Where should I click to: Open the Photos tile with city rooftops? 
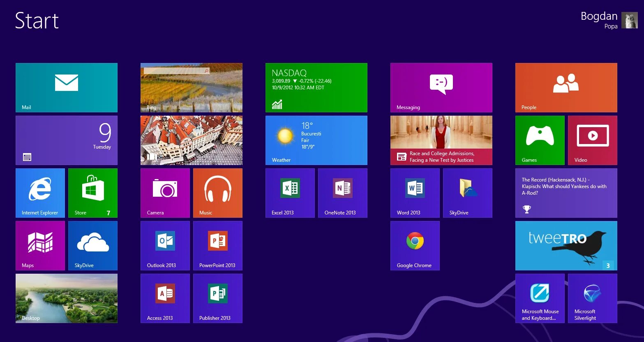coord(192,140)
